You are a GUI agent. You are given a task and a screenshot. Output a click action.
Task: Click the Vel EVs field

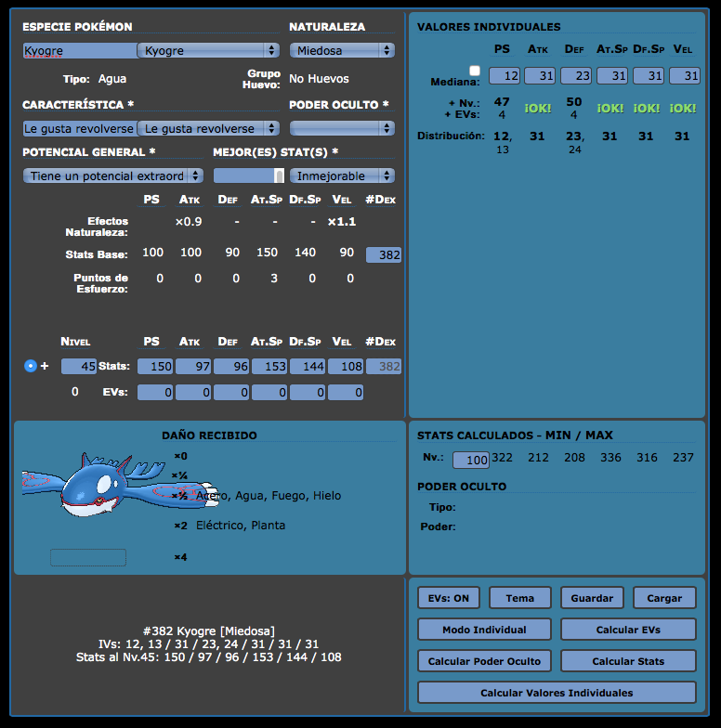346,392
